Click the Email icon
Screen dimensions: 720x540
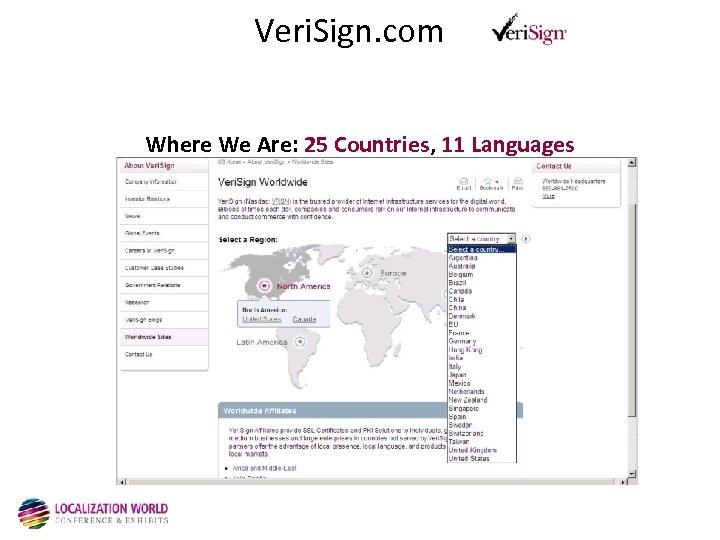pyautogui.click(x=464, y=182)
